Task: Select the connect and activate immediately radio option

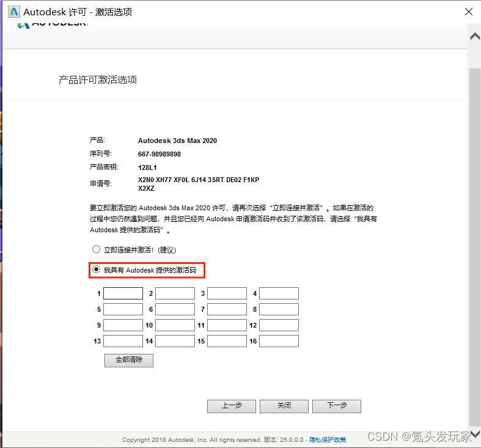Action: pos(96,249)
